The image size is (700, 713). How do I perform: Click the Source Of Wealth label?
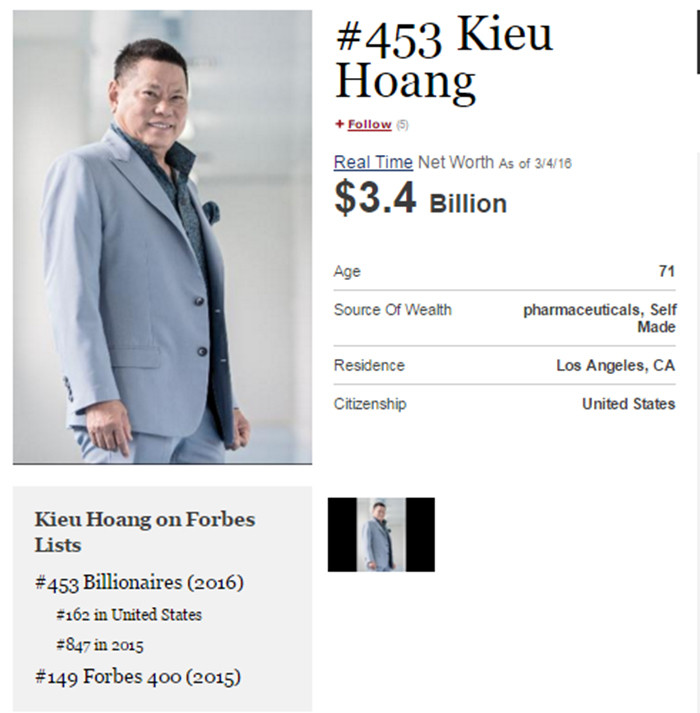point(393,310)
